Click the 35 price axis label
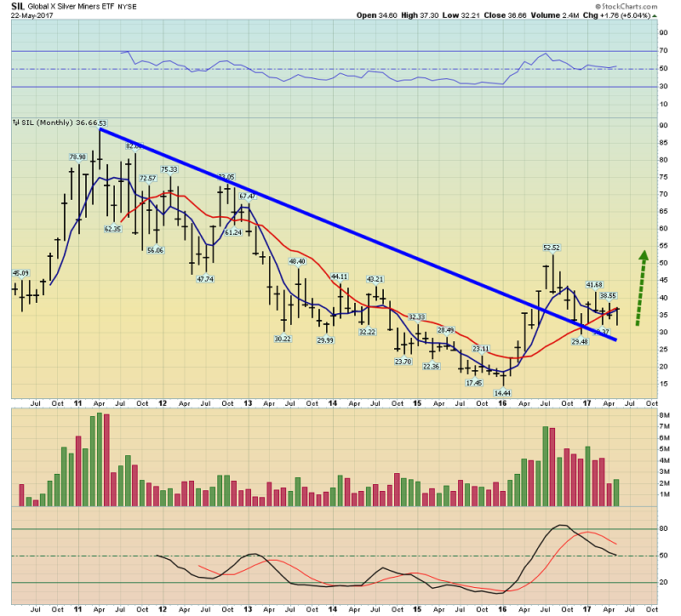 (x=663, y=315)
